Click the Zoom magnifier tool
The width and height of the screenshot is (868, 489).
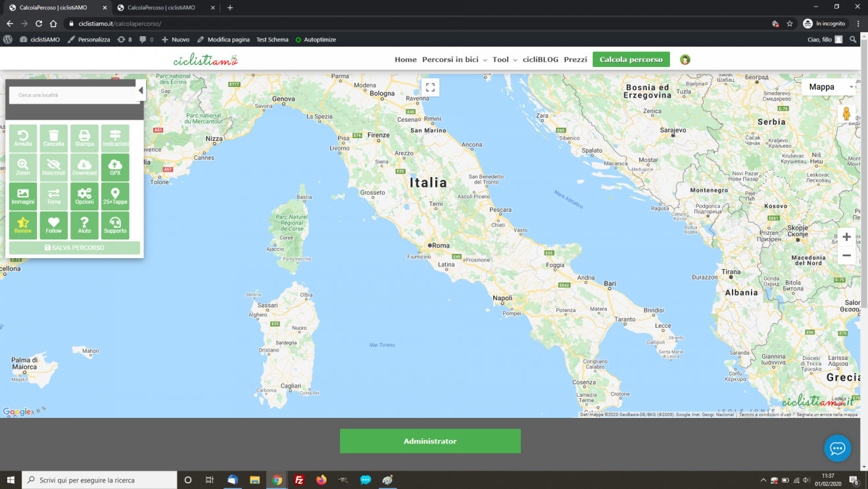point(23,167)
